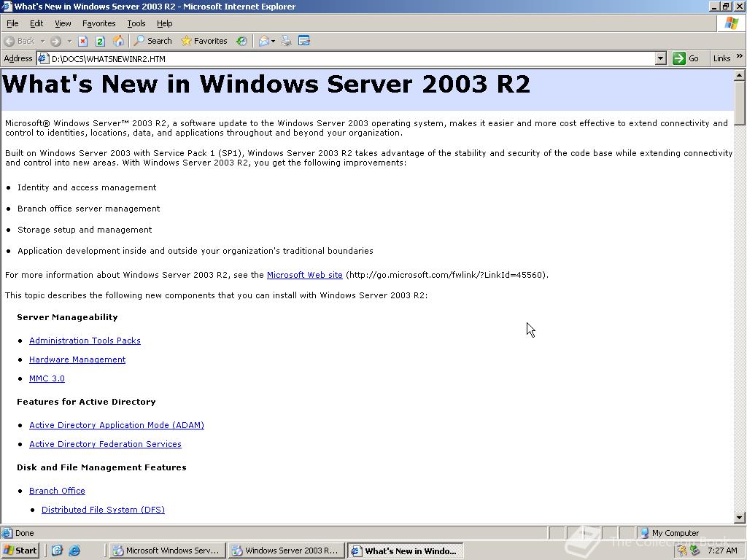Open the File menu

(x=12, y=23)
